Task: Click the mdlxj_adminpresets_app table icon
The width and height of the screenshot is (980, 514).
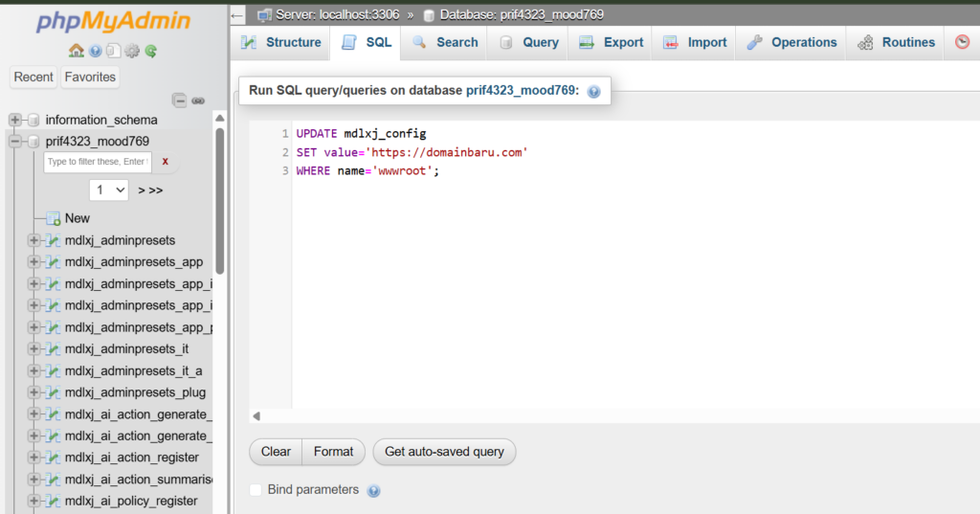Action: tap(54, 262)
